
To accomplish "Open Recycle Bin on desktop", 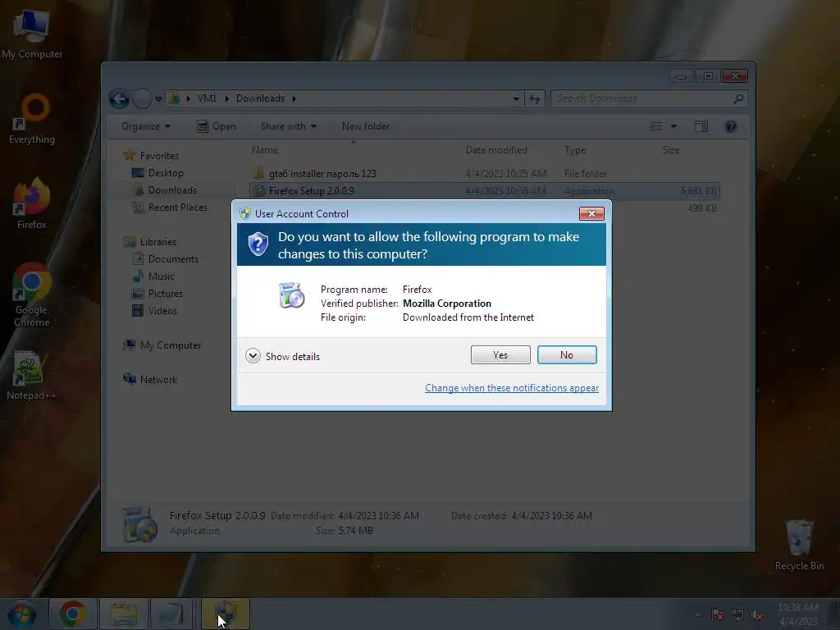I will (x=799, y=546).
